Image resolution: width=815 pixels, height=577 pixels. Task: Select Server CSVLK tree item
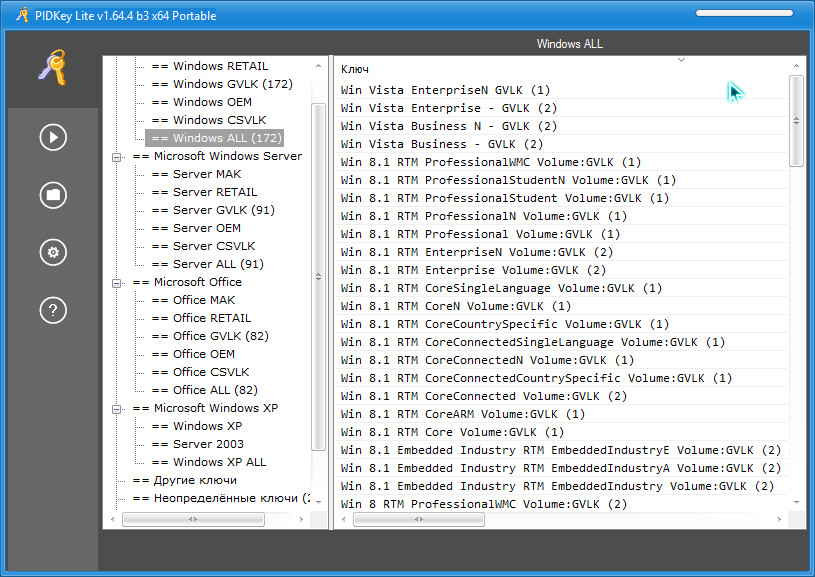click(203, 246)
